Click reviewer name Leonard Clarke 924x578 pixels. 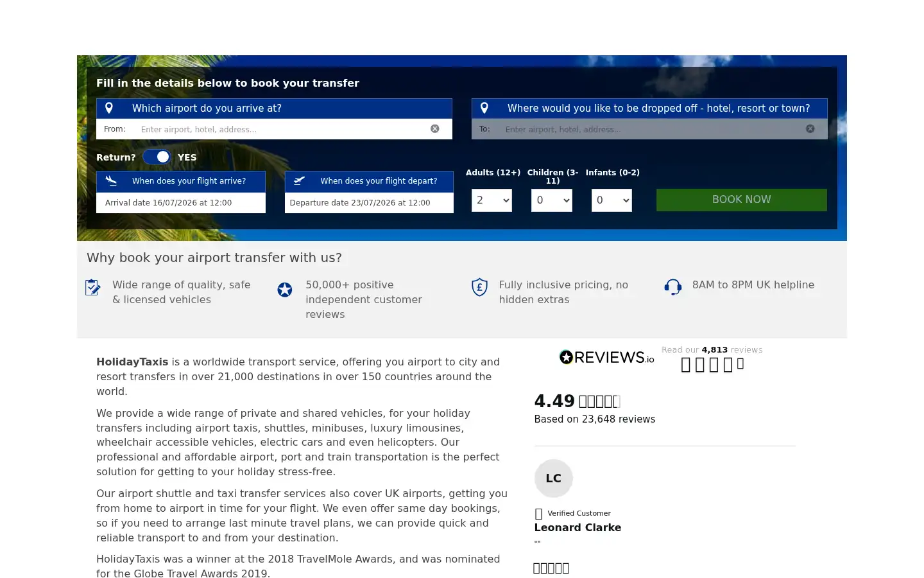(577, 527)
